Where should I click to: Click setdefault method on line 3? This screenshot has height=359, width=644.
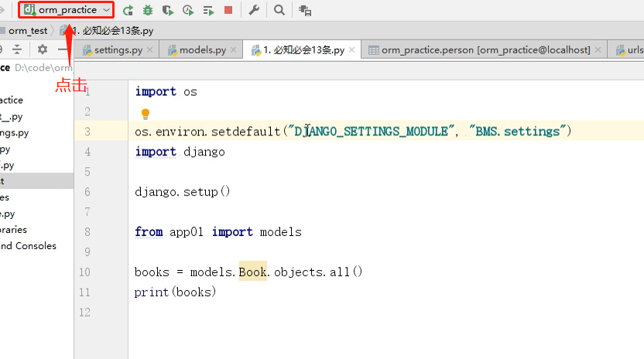coord(245,132)
